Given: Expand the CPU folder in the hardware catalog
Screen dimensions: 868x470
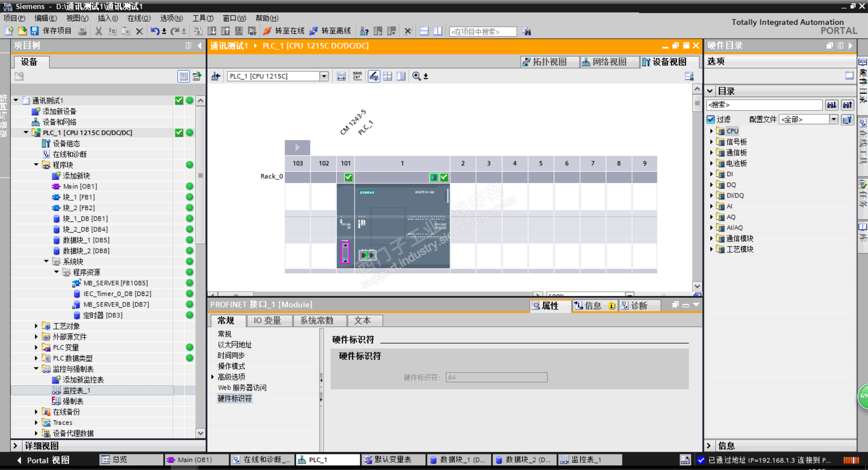Looking at the screenshot, I should [711, 131].
